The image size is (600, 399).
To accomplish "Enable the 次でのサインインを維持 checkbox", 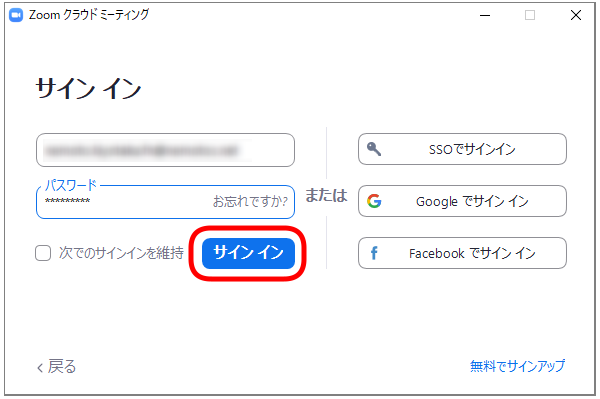I will click(43, 253).
